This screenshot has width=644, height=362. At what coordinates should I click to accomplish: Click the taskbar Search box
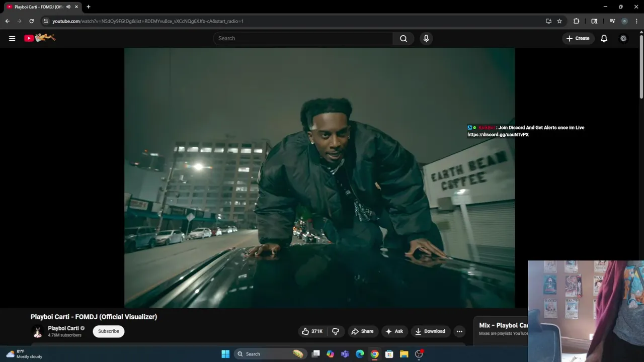point(270,354)
